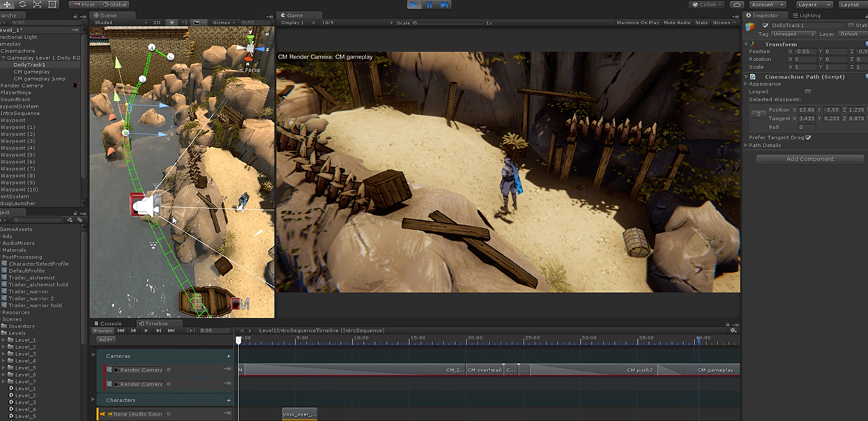Click the timeline Play button
This screenshot has height=421, width=868.
(146, 330)
